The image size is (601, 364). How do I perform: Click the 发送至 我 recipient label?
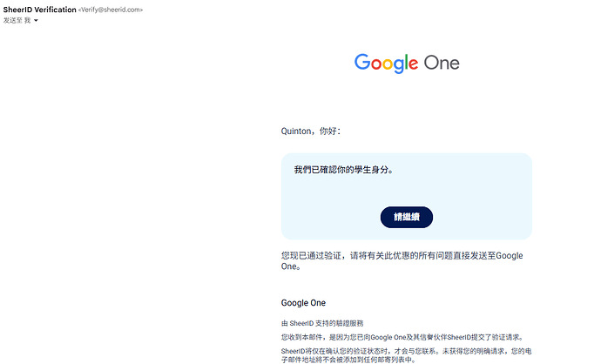pyautogui.click(x=17, y=21)
